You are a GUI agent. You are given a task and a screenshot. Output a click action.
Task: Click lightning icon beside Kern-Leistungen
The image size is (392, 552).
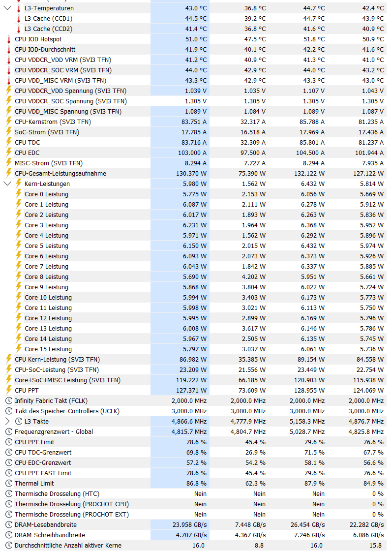tap(19, 184)
